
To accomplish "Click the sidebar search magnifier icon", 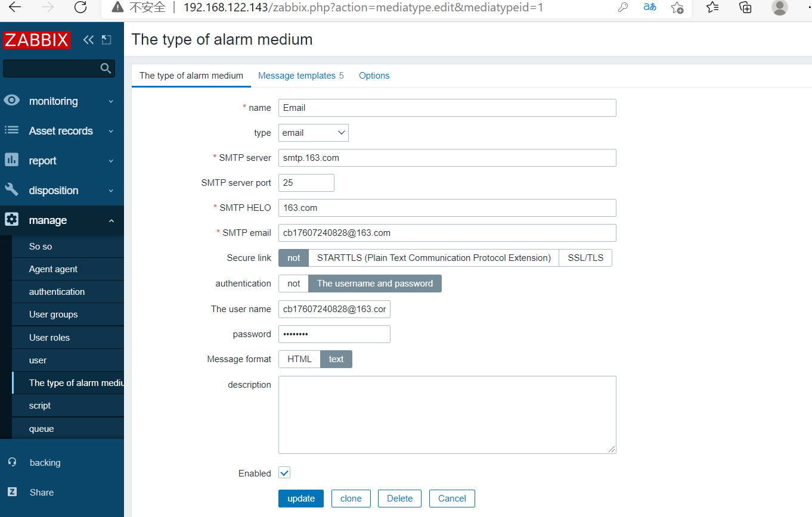I will (106, 68).
